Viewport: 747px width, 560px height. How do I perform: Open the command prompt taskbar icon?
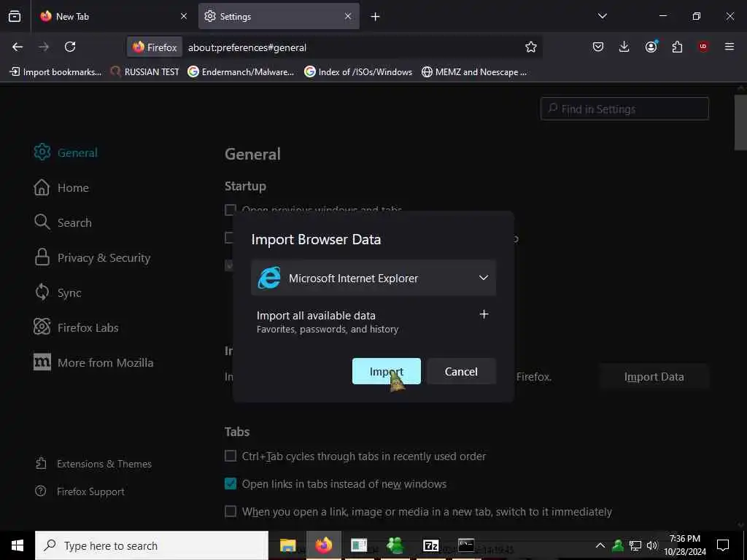pos(466,545)
